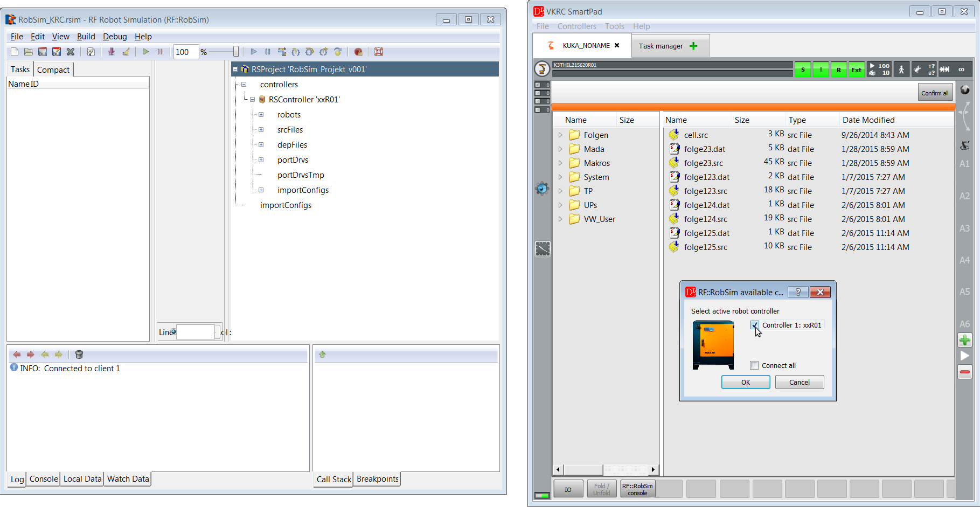The image size is (980, 507).
Task: Select the cell.src file
Action: point(696,135)
